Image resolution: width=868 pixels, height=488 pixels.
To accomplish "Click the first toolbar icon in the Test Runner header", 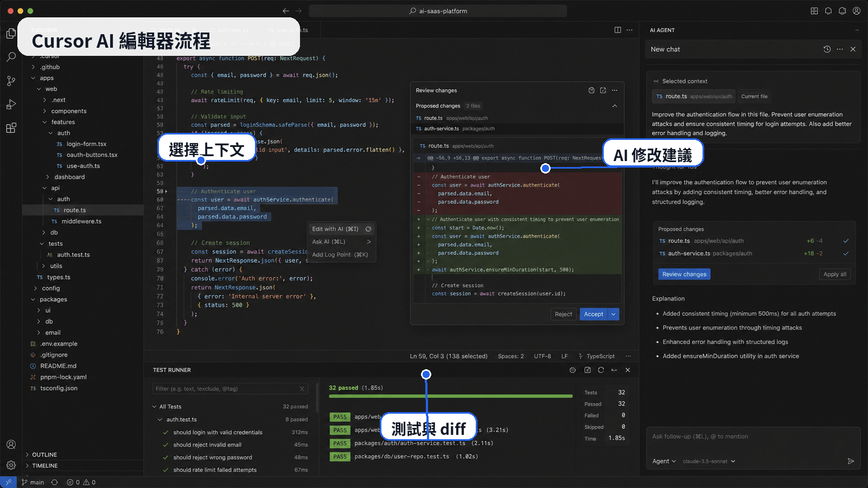I will coord(572,370).
